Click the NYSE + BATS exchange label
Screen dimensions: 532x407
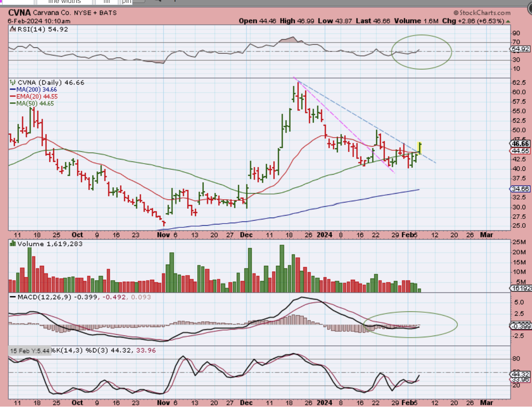pyautogui.click(x=95, y=13)
